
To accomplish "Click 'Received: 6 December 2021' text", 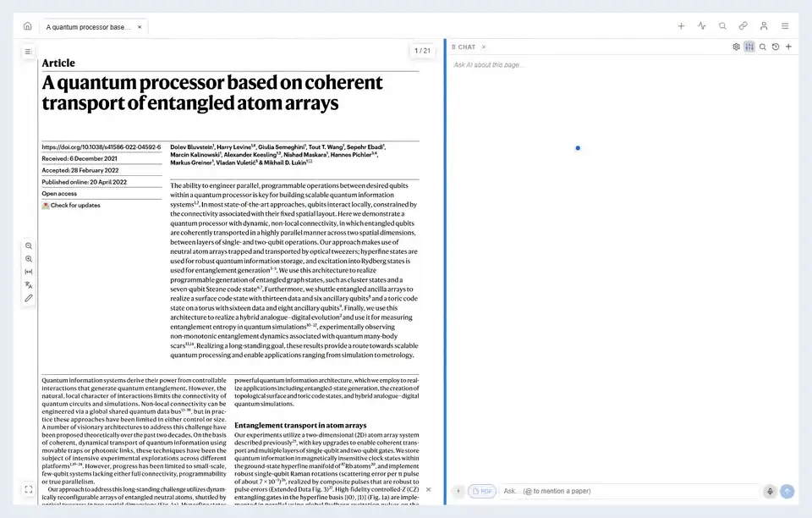I will (80, 158).
